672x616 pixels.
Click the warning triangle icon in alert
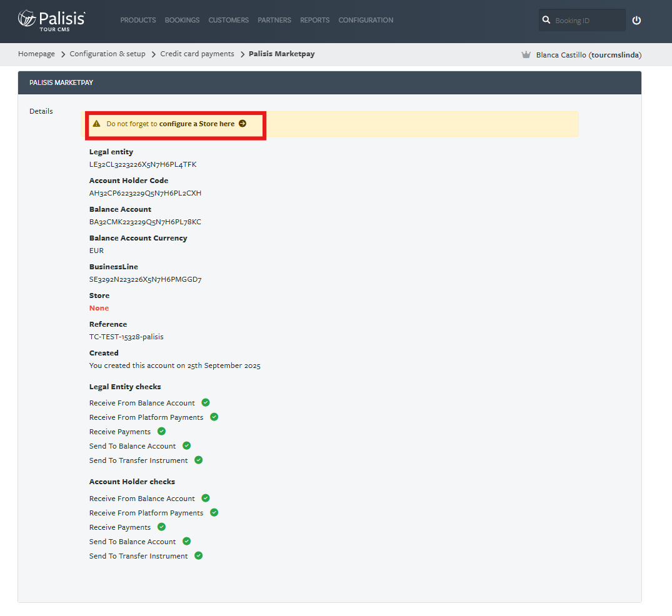pos(96,123)
